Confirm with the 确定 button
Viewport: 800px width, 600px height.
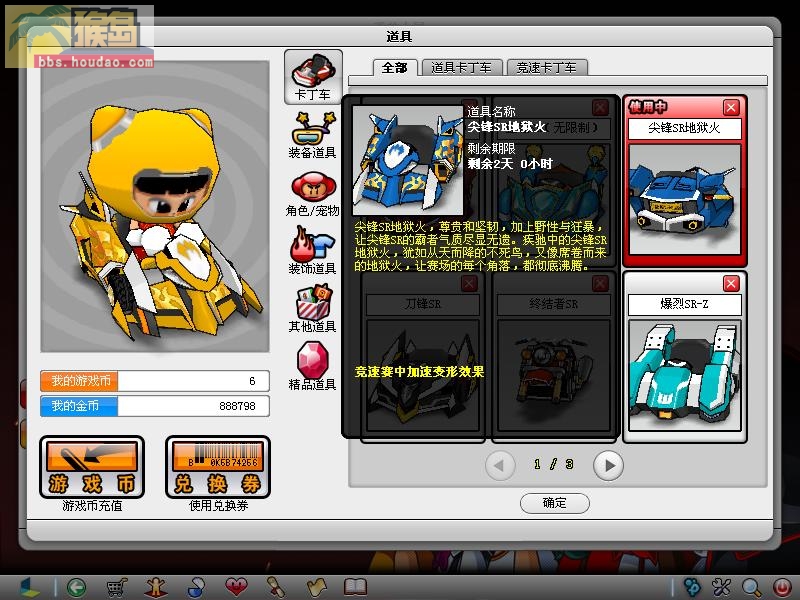pyautogui.click(x=555, y=503)
